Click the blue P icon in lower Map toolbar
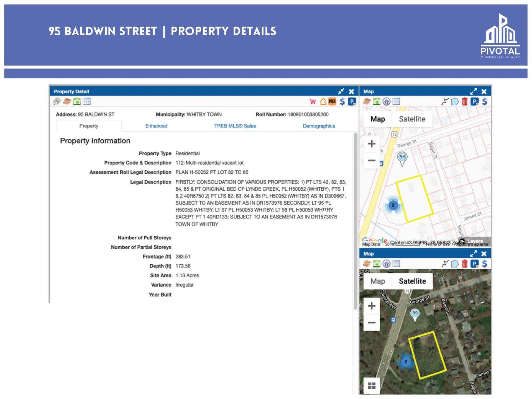532x399 pixels. [475, 264]
